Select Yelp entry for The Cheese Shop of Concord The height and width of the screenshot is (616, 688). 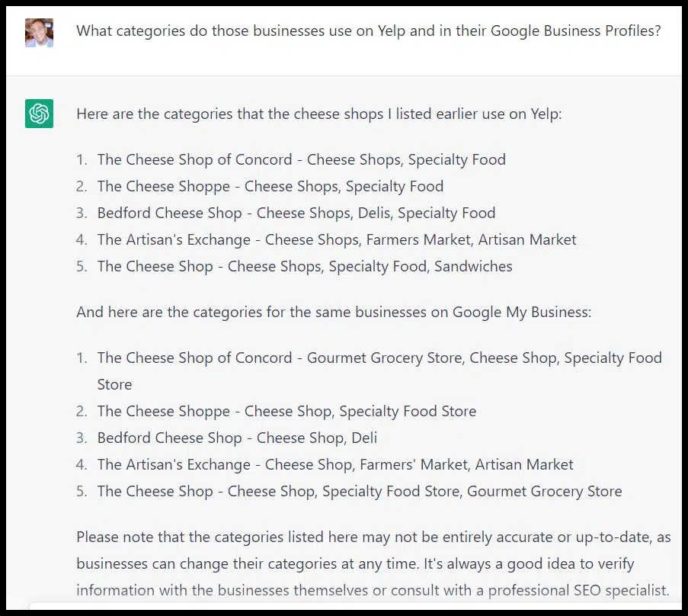coord(301,159)
